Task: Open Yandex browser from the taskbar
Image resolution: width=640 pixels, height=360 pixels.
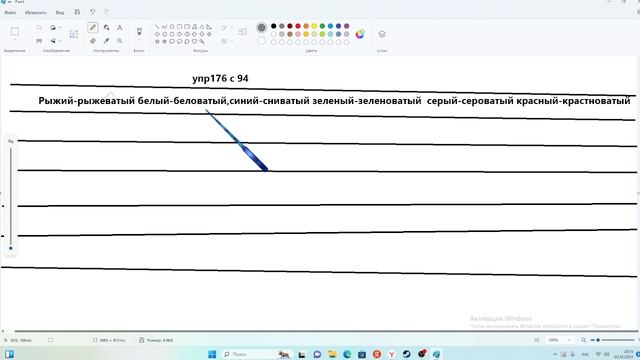Action: 392,354
